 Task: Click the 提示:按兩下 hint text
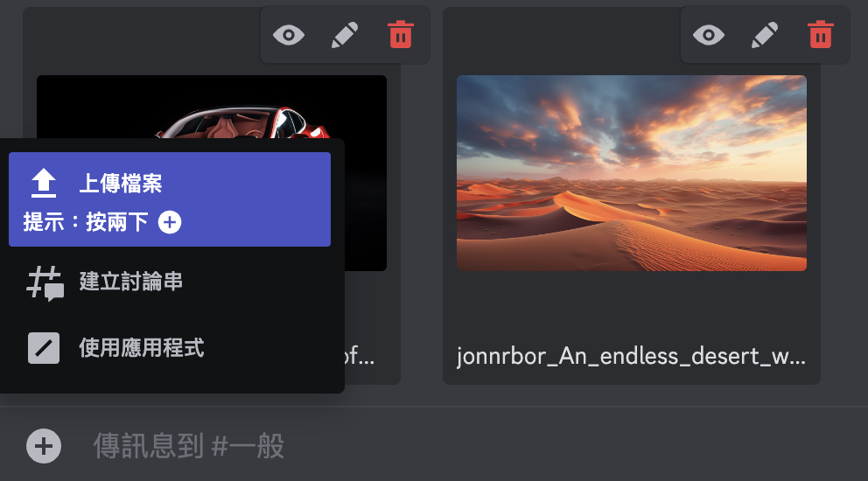point(85,222)
